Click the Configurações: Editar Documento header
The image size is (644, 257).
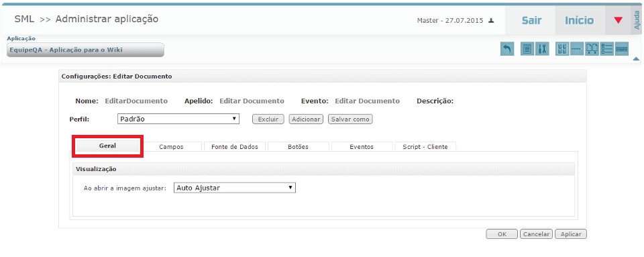pyautogui.click(x=323, y=76)
